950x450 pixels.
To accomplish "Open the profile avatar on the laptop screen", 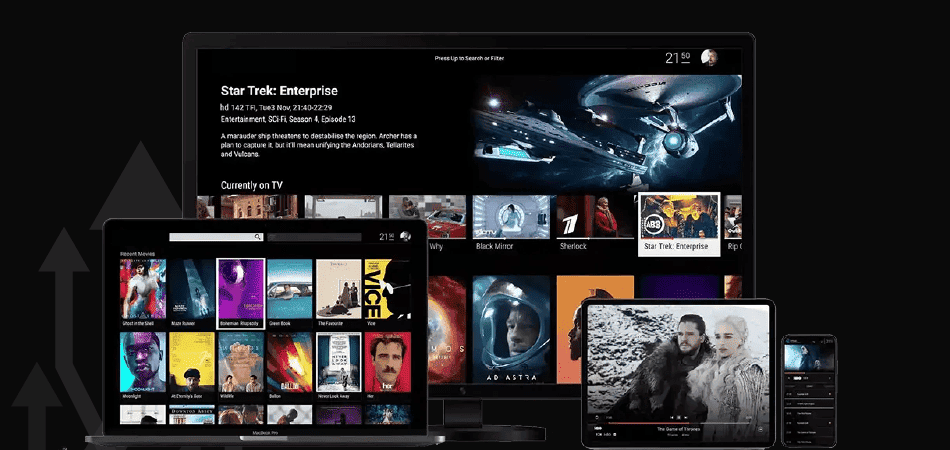I will coord(405,236).
